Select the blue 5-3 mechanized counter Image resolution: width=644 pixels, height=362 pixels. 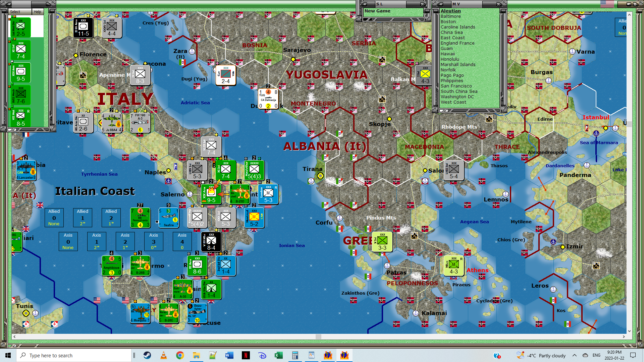point(268,194)
